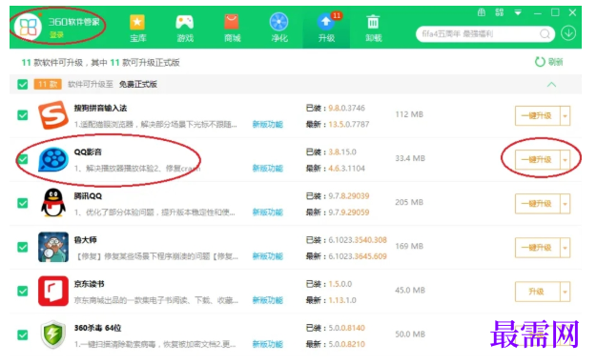Click 一键升级 for 搜狗拼音输入法
Image resolution: width=597 pixels, height=364 pixels.
537,115
